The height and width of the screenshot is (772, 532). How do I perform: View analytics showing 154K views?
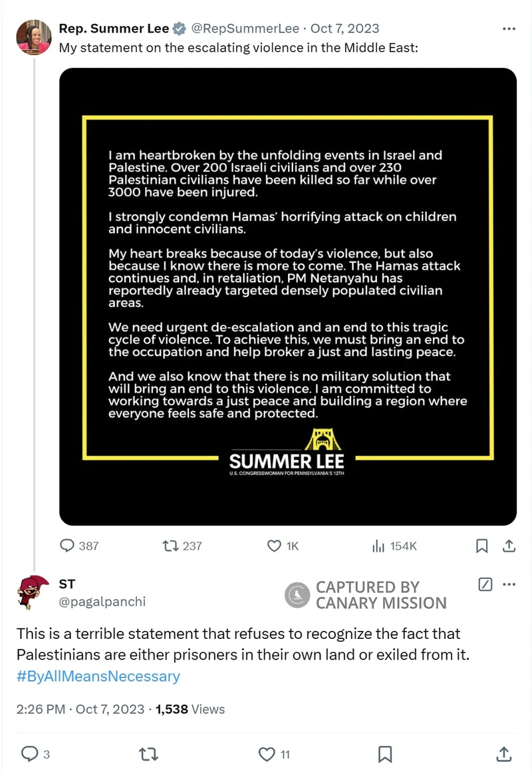click(x=395, y=546)
